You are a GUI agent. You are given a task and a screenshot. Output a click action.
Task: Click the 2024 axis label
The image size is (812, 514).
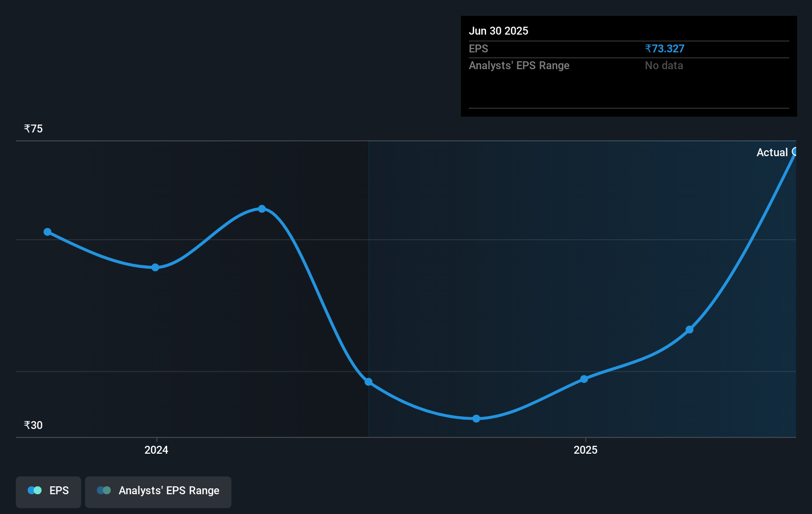156,450
